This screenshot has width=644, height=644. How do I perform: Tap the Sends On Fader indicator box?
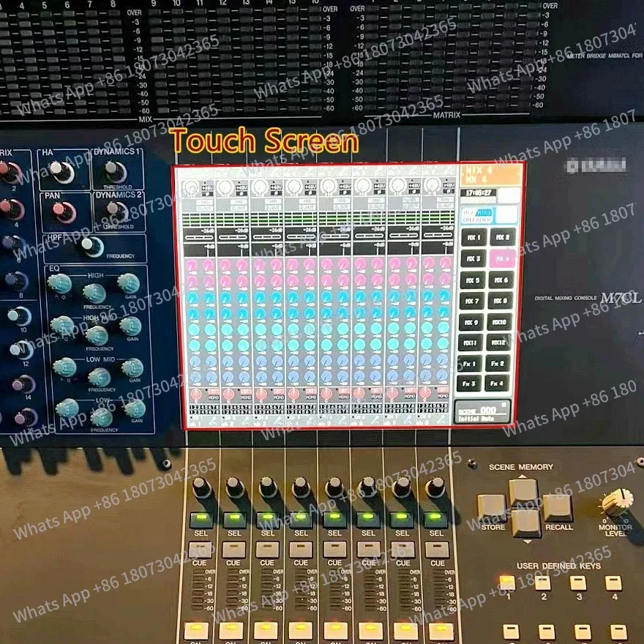(490, 215)
